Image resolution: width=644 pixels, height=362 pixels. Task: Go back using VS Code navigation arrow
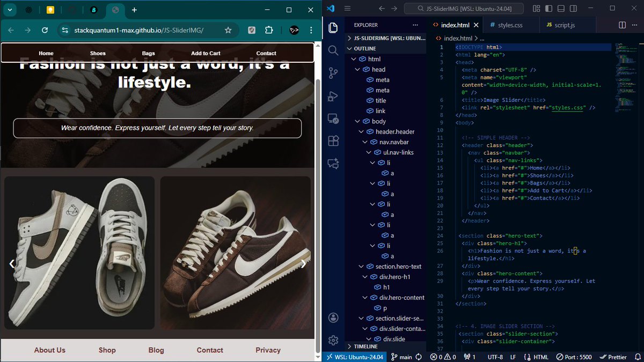382,9
